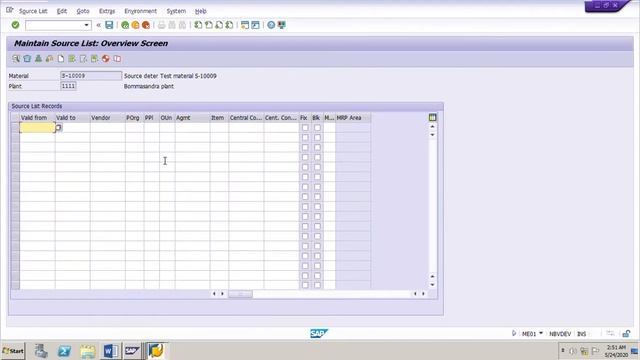Screen dimensions: 640x360
Task: Tick the Fix checkbox in second row
Action: [305, 138]
